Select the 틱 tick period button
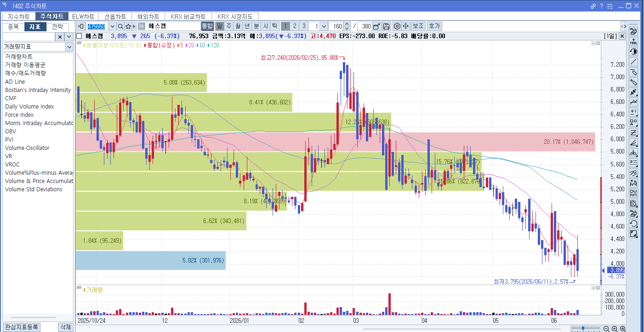The image size is (644, 332). (x=274, y=26)
